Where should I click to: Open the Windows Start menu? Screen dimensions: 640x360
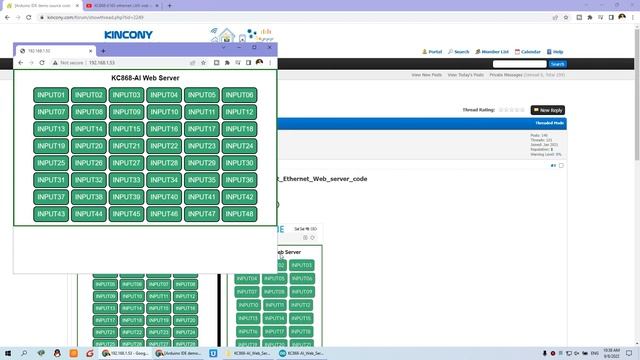7,353
